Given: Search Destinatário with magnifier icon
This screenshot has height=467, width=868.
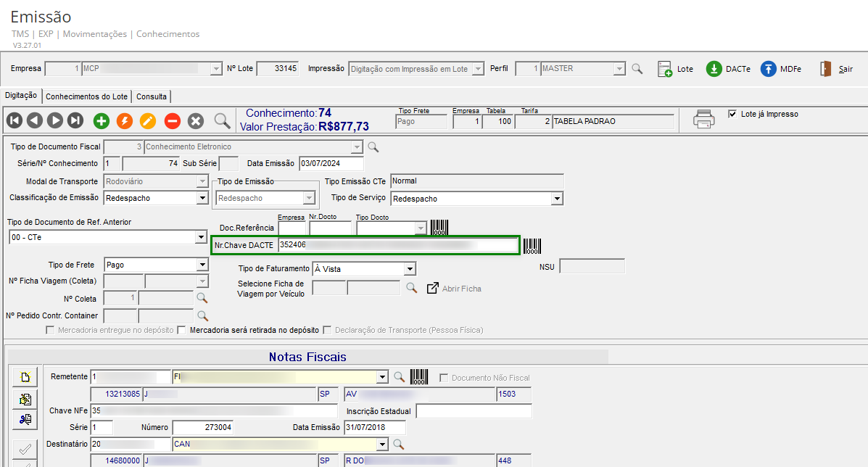Looking at the screenshot, I should [x=399, y=445].
